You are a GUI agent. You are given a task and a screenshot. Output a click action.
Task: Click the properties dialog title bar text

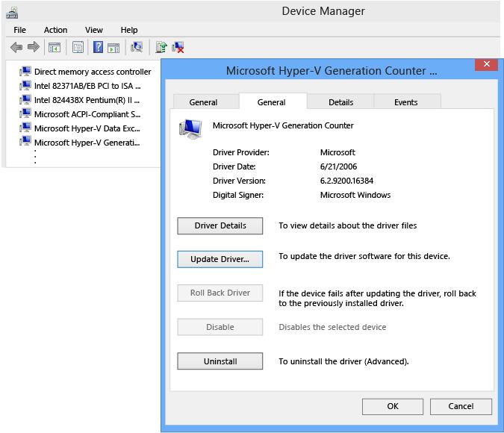click(x=332, y=71)
